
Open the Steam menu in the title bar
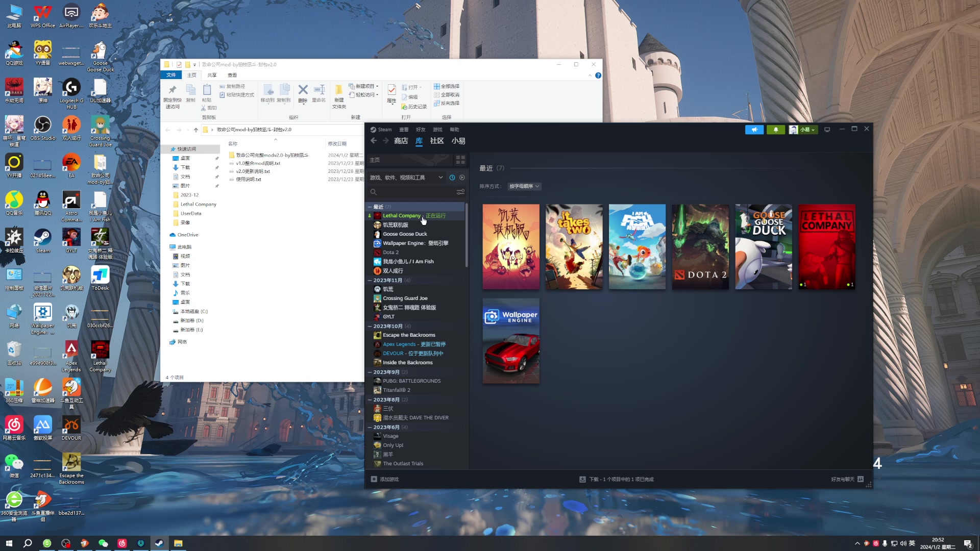pos(381,130)
